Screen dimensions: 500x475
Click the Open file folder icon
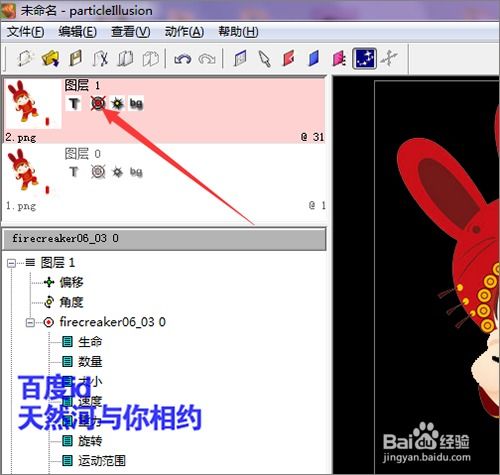point(50,59)
